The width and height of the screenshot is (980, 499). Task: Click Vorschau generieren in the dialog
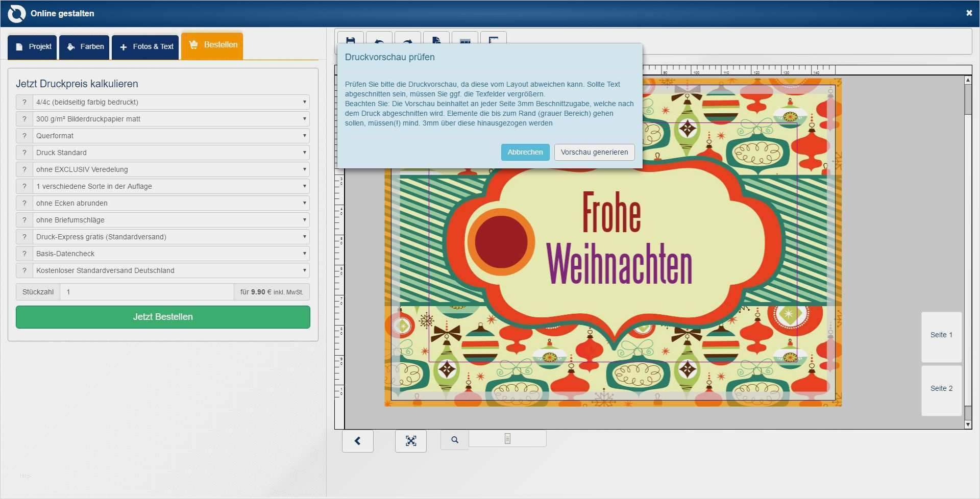coord(594,152)
